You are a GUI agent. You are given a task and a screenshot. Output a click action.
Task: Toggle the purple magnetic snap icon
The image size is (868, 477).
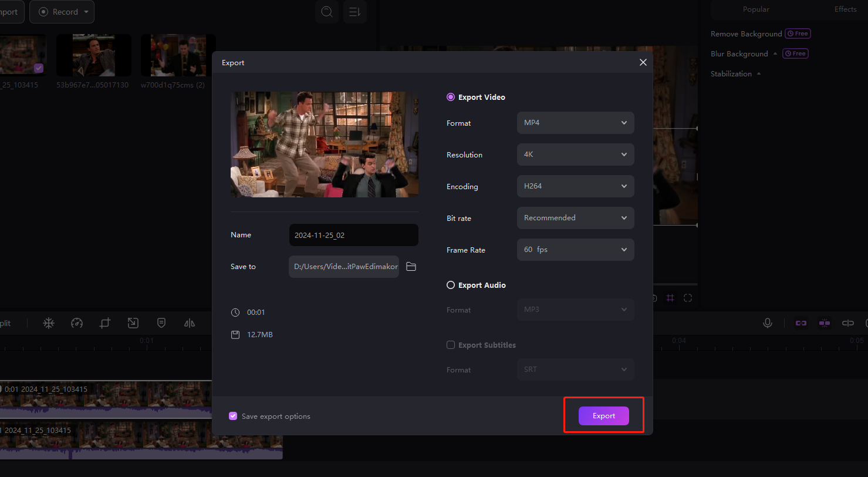point(825,323)
